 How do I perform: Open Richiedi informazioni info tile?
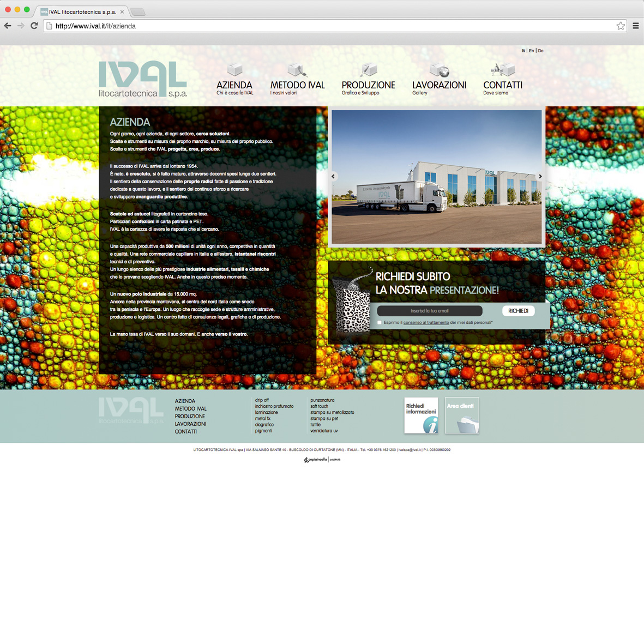pos(421,415)
